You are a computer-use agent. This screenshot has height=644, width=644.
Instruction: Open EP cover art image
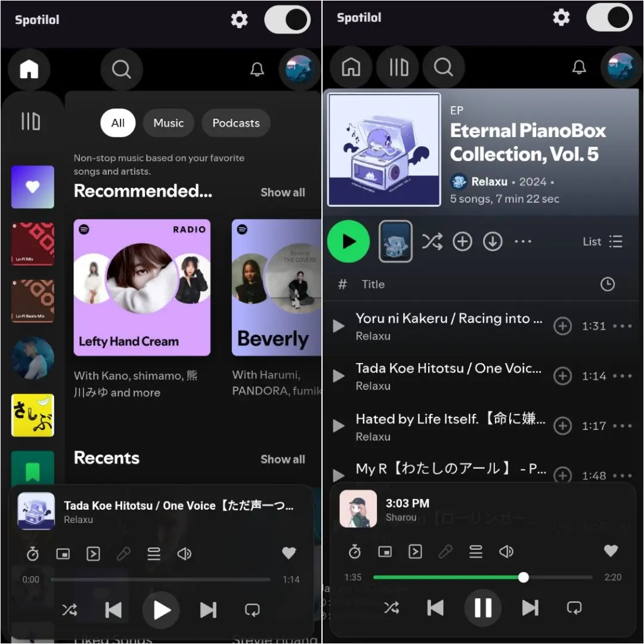(384, 150)
